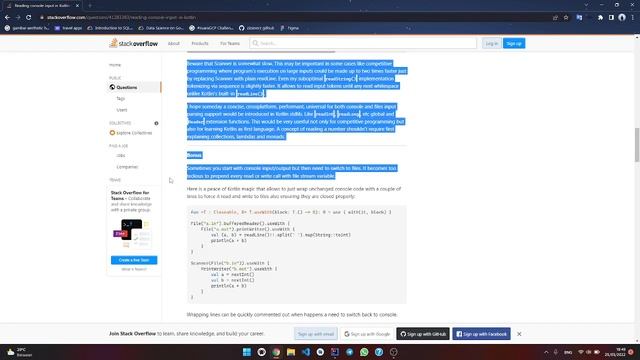640x360 pixels.
Task: Click the Sign up button in header
Action: [x=514, y=43]
